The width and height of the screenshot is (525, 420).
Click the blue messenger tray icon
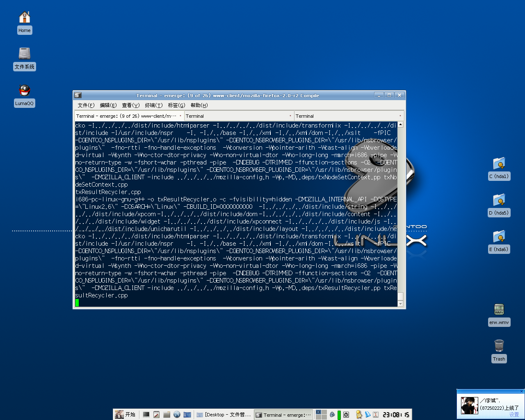coord(367,415)
